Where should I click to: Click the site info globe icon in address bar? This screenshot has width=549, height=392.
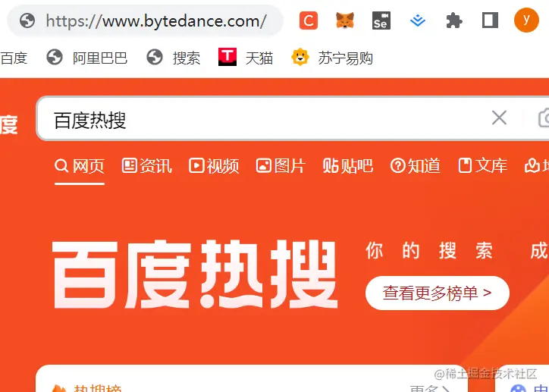[27, 20]
